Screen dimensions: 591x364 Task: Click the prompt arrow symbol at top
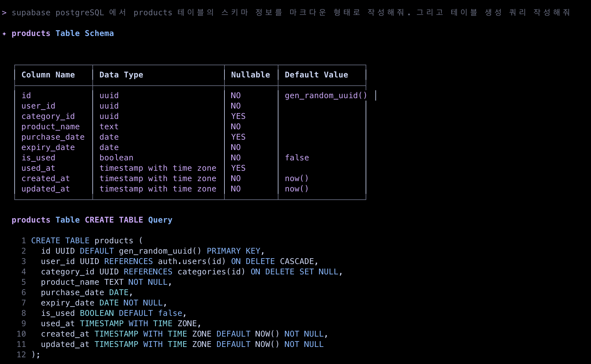[4, 12]
